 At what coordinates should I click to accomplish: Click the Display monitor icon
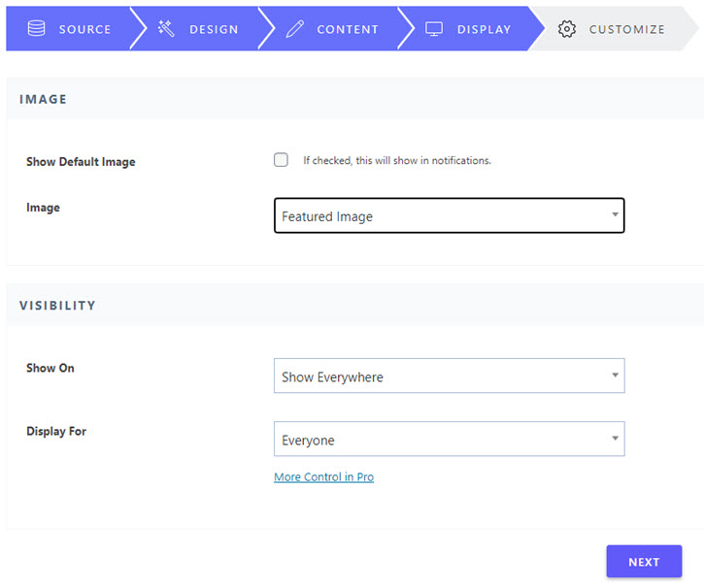[x=434, y=29]
